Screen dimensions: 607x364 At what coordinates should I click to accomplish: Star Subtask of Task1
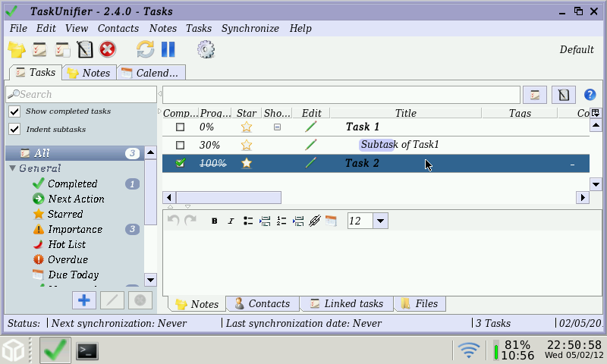(x=246, y=145)
